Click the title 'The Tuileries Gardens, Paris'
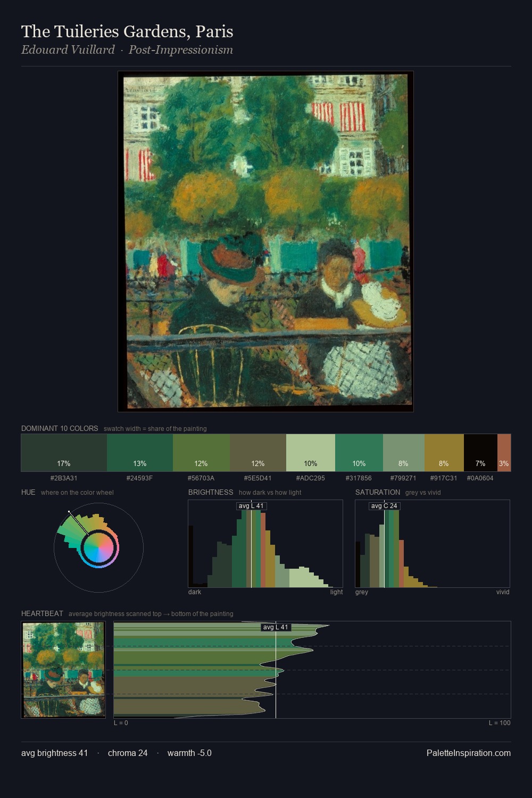The image size is (532, 798). click(x=127, y=31)
